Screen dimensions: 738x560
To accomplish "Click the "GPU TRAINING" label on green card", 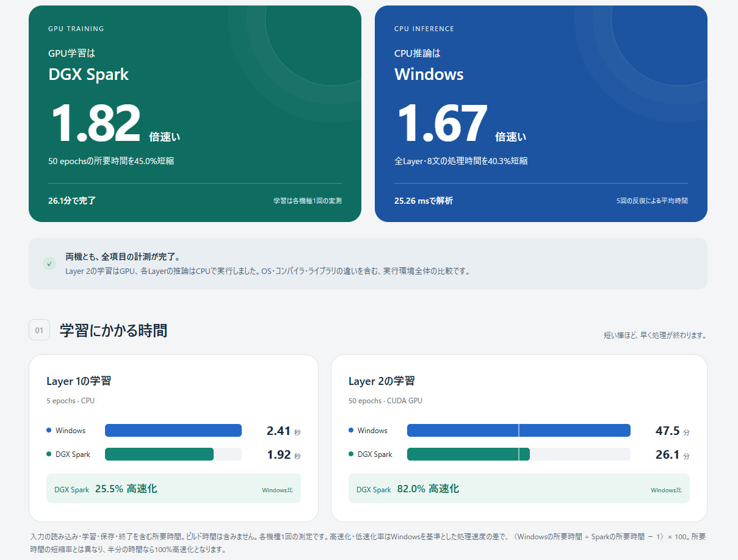I will (76, 29).
